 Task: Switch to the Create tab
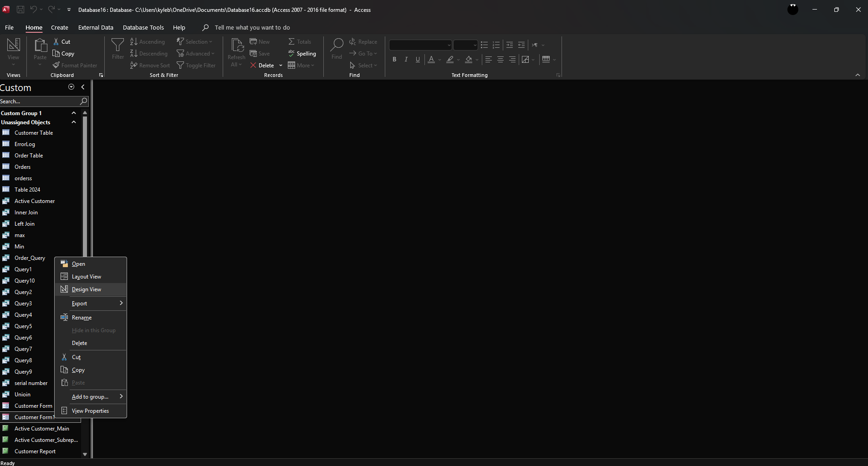click(x=60, y=27)
